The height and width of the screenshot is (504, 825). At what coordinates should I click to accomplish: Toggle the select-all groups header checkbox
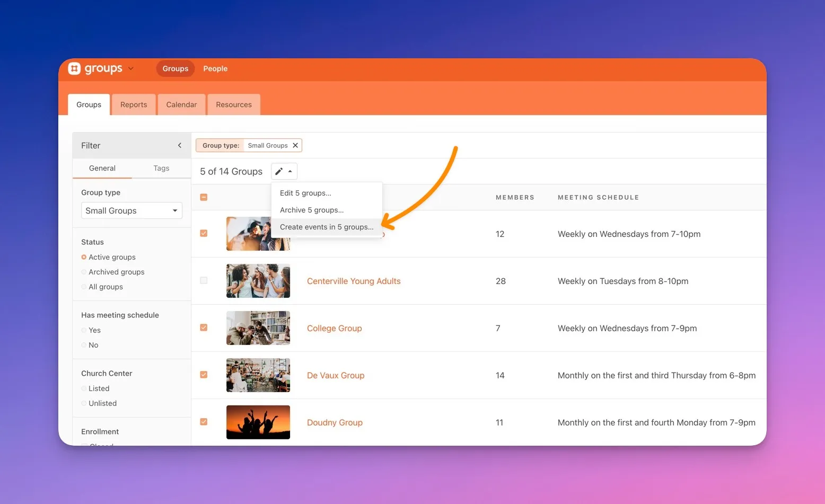point(204,197)
